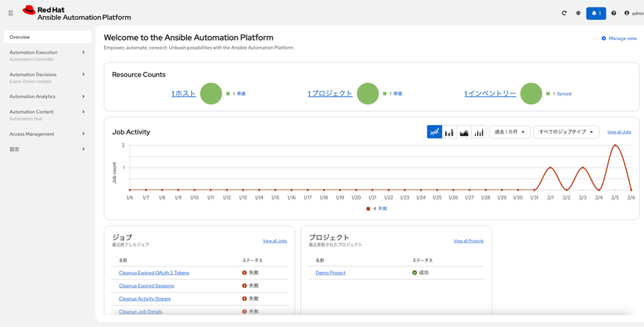Screen dimensions: 644x327
Task: Click View all Jobs in Job Activity
Action: click(620, 132)
